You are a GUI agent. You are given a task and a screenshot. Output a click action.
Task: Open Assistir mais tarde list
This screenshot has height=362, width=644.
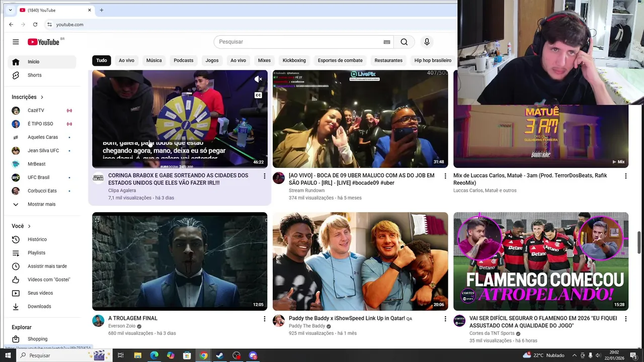[42, 266]
